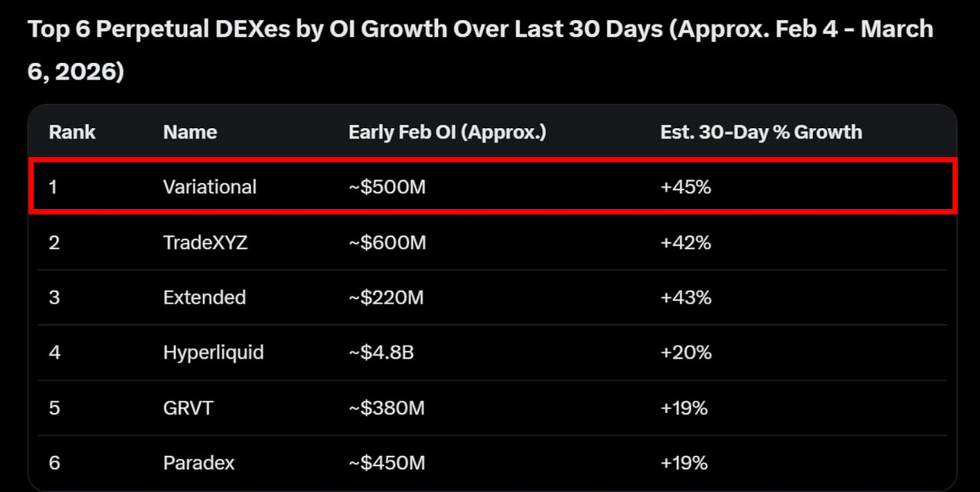Click the Early Feb OI (Approx.) header
The width and height of the screenshot is (980, 492).
[447, 132]
